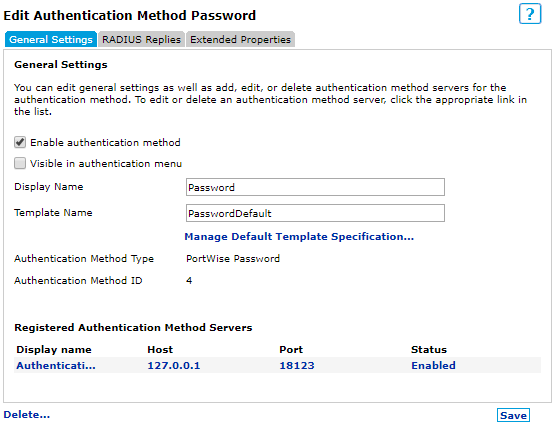Open the RADIUS Replies tab

(141, 39)
